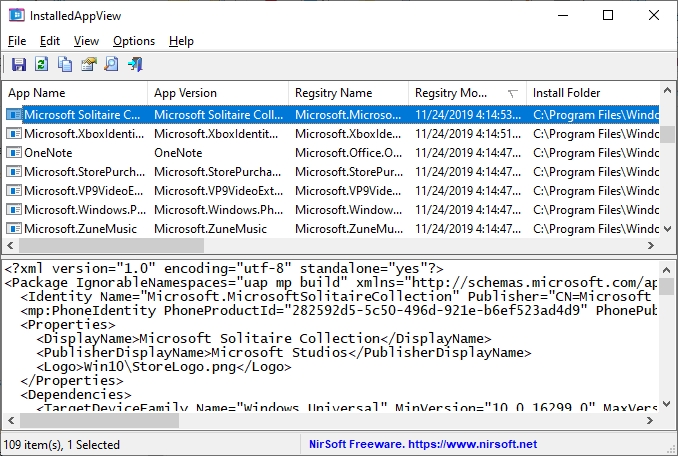Sort list by App Name column header
This screenshot has width=678, height=456.
(x=72, y=93)
